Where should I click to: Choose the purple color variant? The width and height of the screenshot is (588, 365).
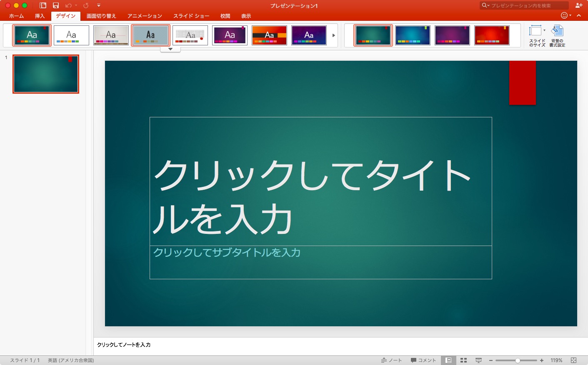tap(452, 35)
